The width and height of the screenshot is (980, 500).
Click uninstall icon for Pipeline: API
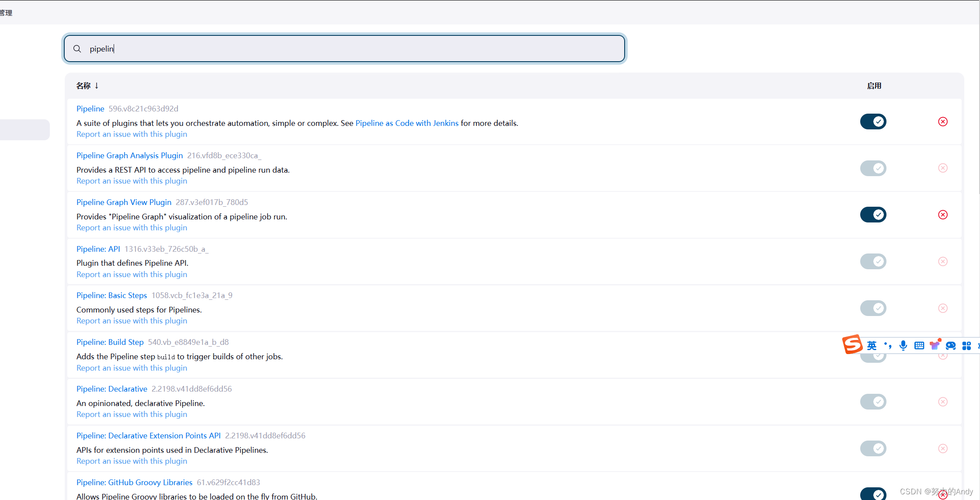(943, 261)
